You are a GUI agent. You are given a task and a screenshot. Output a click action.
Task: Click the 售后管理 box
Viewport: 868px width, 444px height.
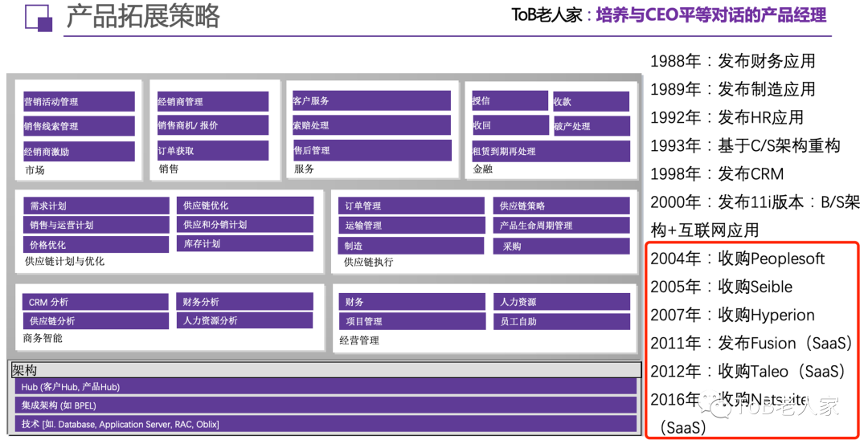click(x=372, y=150)
